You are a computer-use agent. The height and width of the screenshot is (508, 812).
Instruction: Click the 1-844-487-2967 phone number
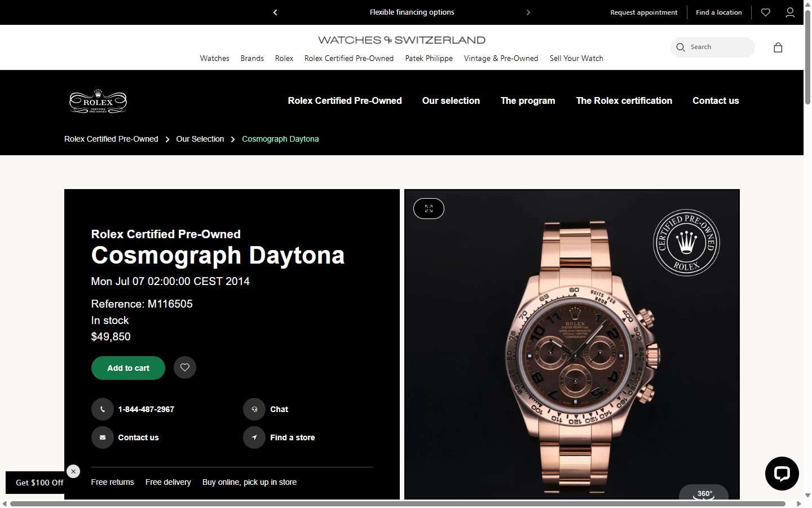[146, 409]
